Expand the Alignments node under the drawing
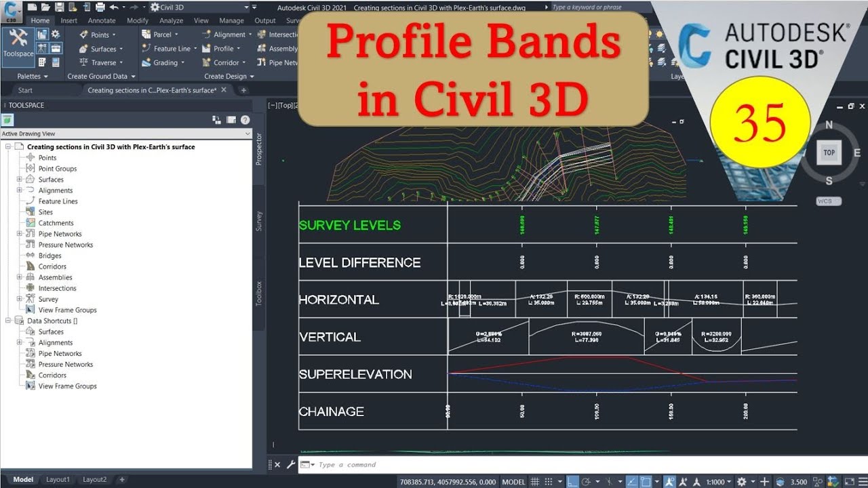This screenshot has height=488, width=868. pos(20,190)
